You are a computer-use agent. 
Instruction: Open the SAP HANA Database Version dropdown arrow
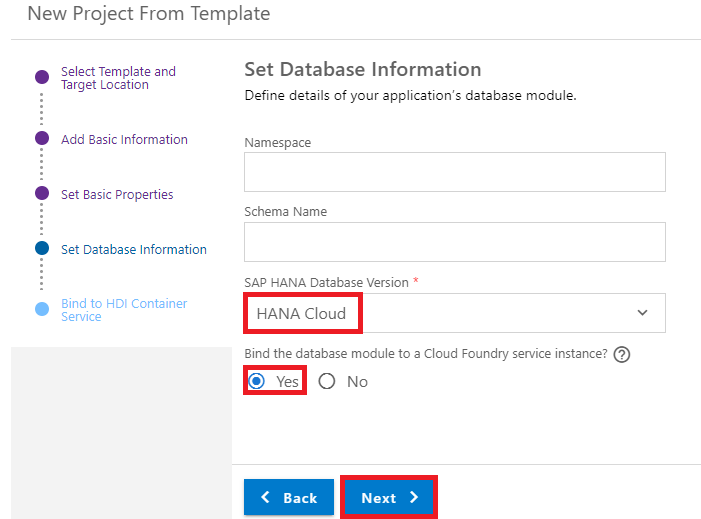point(642,313)
